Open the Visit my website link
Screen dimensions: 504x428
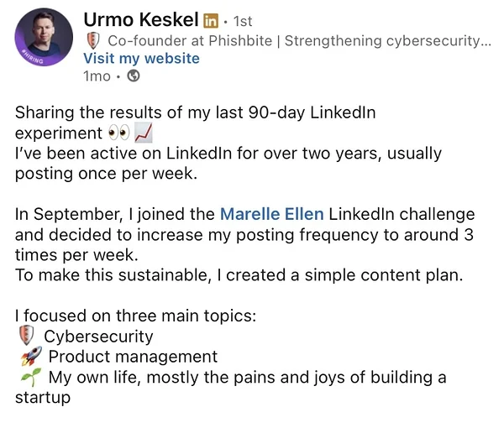(141, 58)
